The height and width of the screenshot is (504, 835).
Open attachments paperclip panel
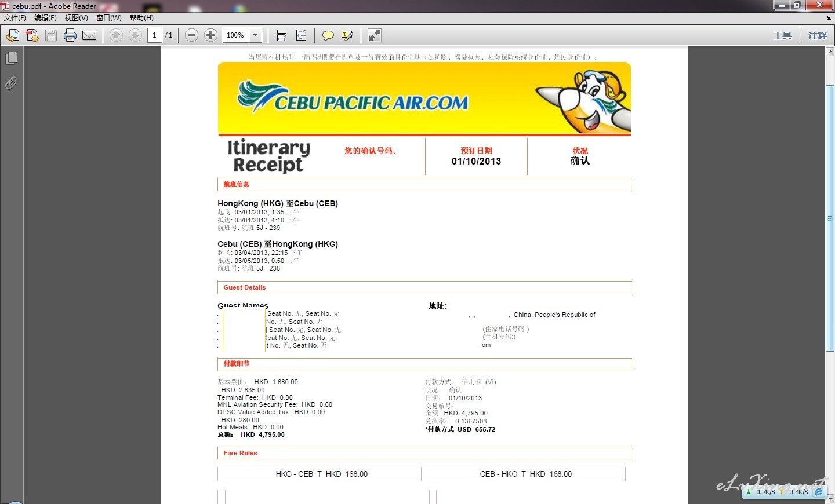(11, 83)
